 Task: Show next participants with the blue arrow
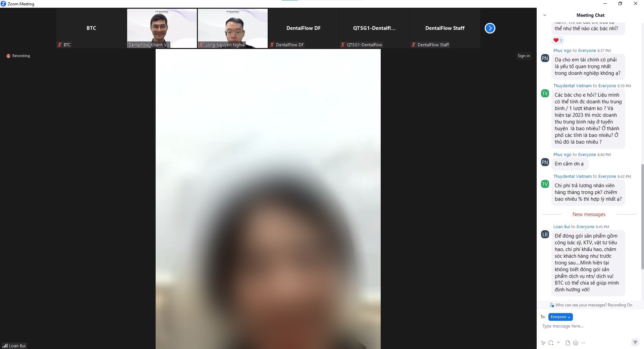pyautogui.click(x=490, y=28)
